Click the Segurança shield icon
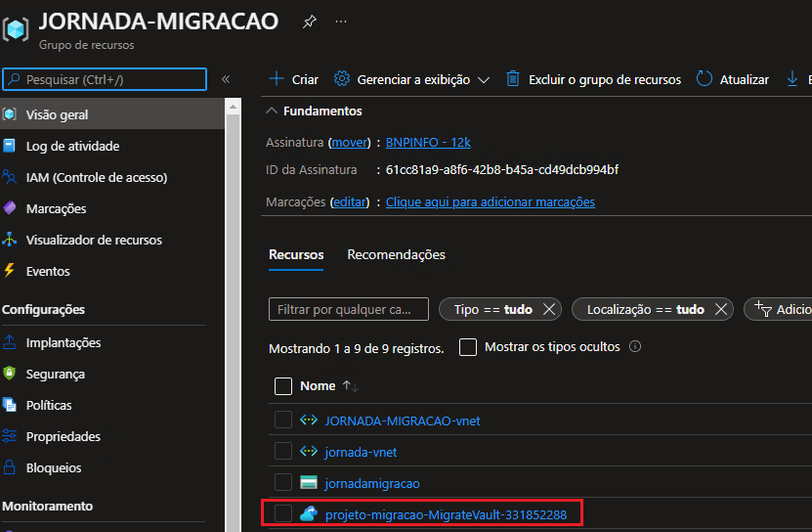Screen dimensions: 812x532 [x=10, y=374]
